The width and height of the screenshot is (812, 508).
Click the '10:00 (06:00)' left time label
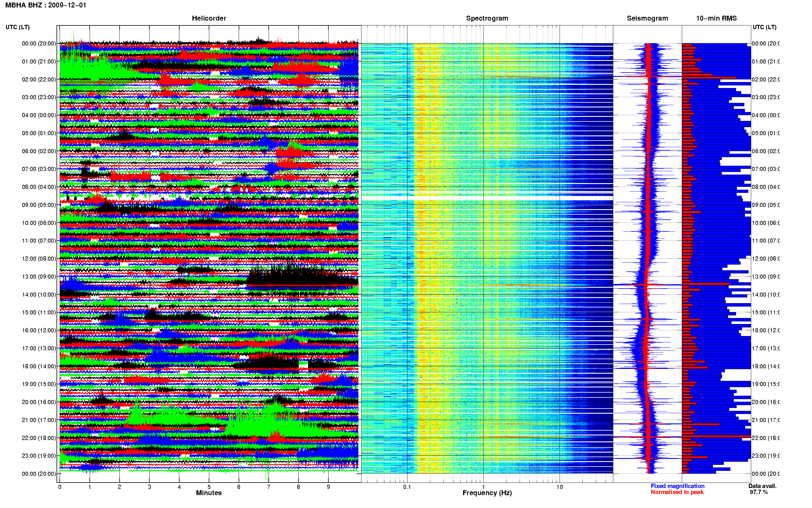[39, 223]
